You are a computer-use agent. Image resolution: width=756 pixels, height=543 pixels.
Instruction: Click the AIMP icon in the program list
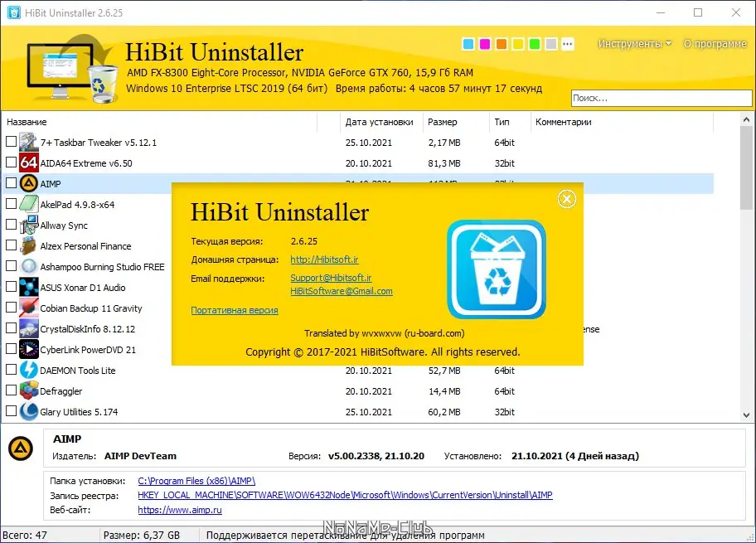click(x=28, y=183)
